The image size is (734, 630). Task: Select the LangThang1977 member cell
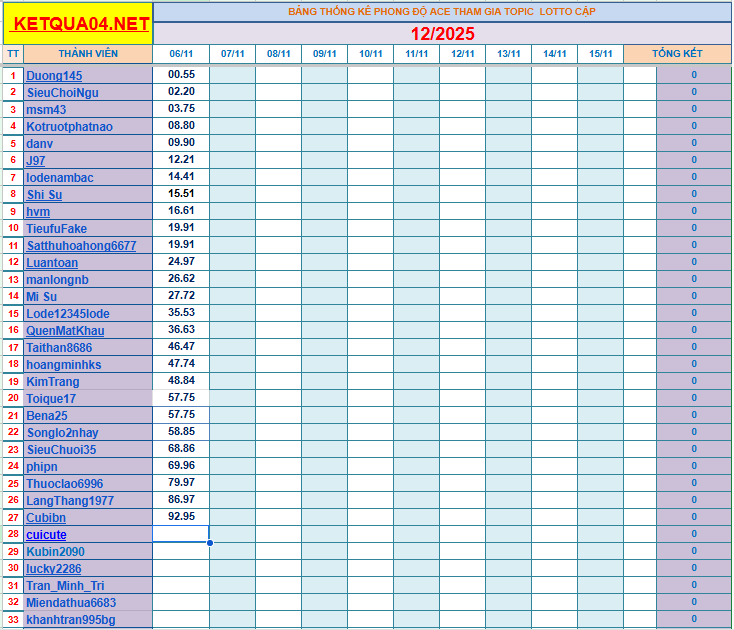(88, 500)
